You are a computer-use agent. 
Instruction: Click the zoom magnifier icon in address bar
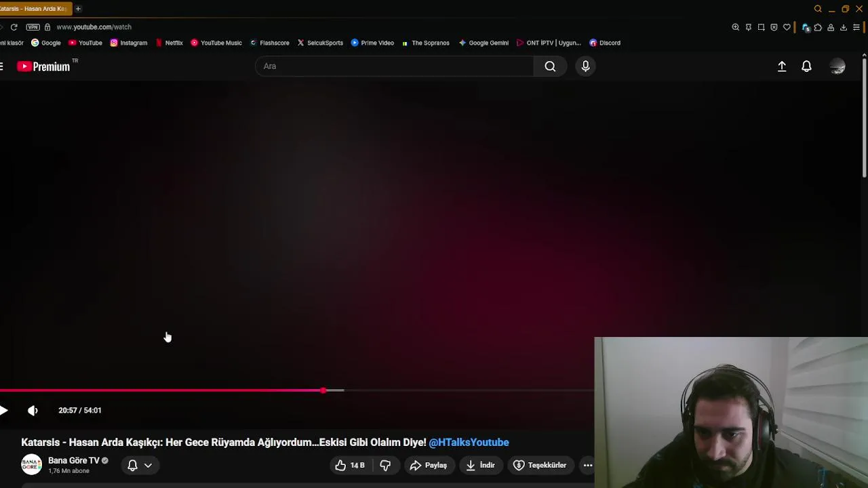pyautogui.click(x=736, y=27)
